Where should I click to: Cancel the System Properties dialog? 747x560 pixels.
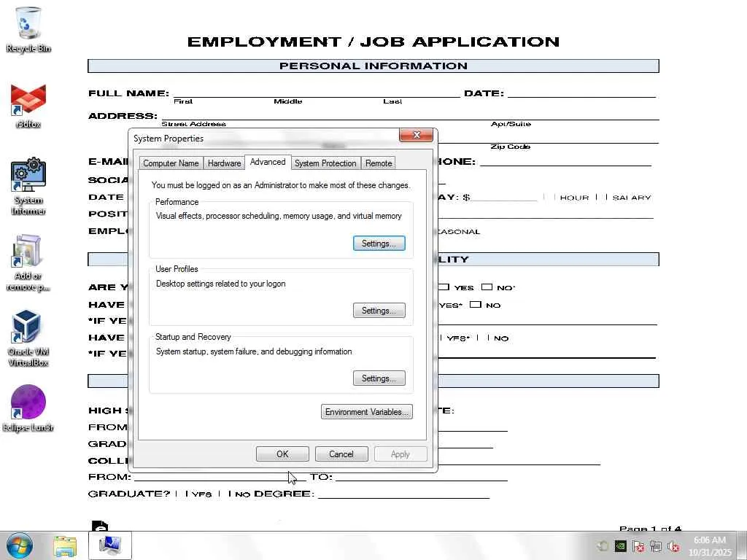[341, 454]
